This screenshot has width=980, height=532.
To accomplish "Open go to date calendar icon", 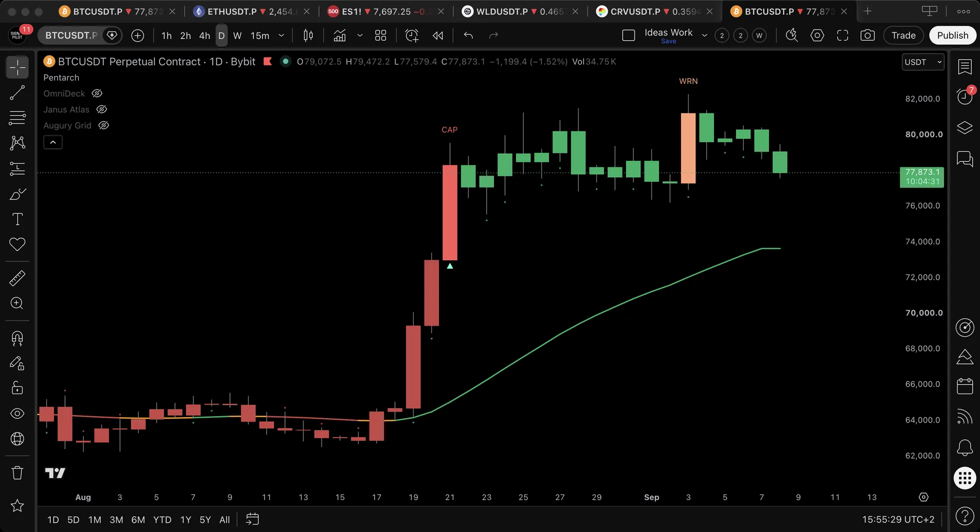I will pyautogui.click(x=252, y=520).
